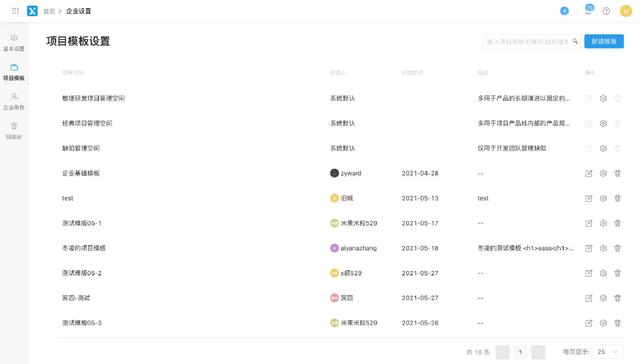The image size is (640, 364).
Task: Open the yellow user avatar menu
Action: [x=626, y=11]
